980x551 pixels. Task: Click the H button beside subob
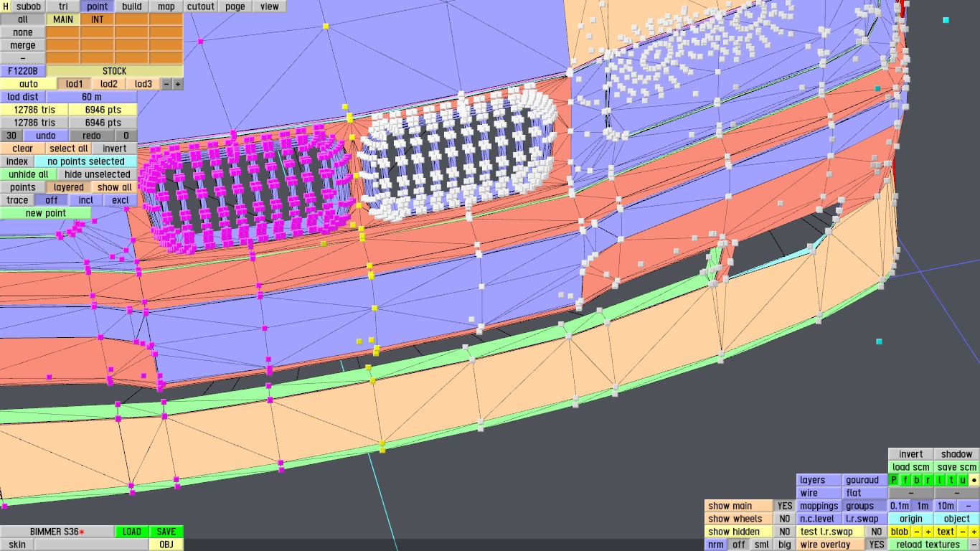click(6, 6)
